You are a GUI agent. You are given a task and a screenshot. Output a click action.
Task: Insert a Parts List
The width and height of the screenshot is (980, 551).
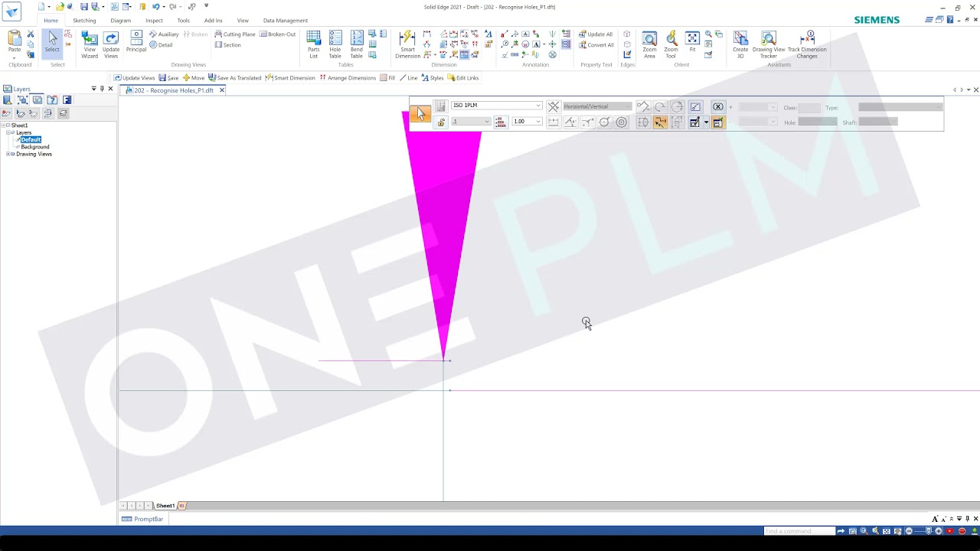coord(314,45)
